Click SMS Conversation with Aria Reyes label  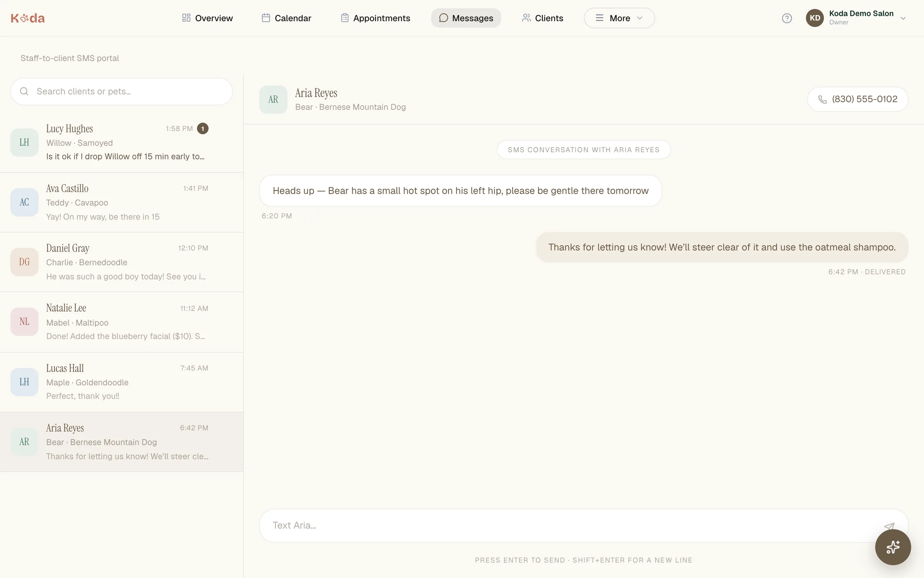click(x=584, y=150)
